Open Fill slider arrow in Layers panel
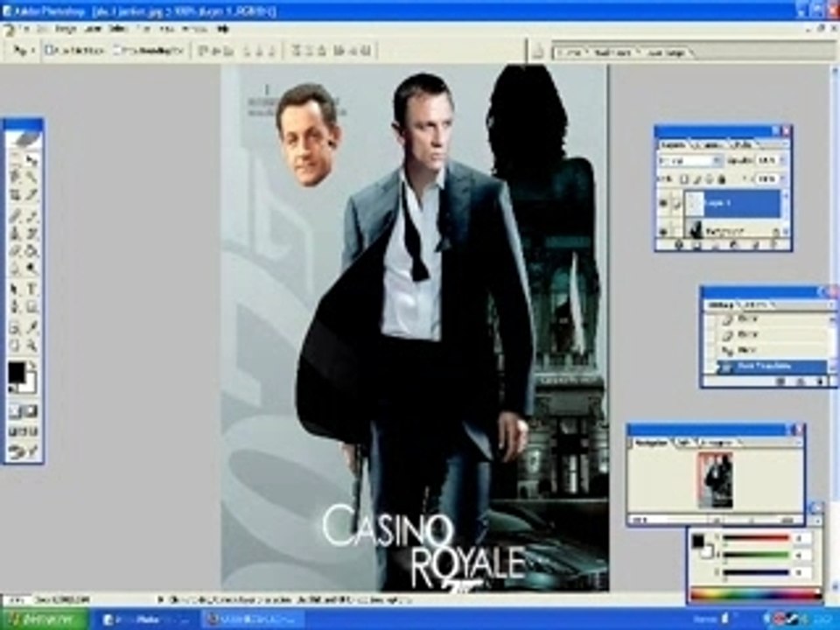 [x=781, y=178]
